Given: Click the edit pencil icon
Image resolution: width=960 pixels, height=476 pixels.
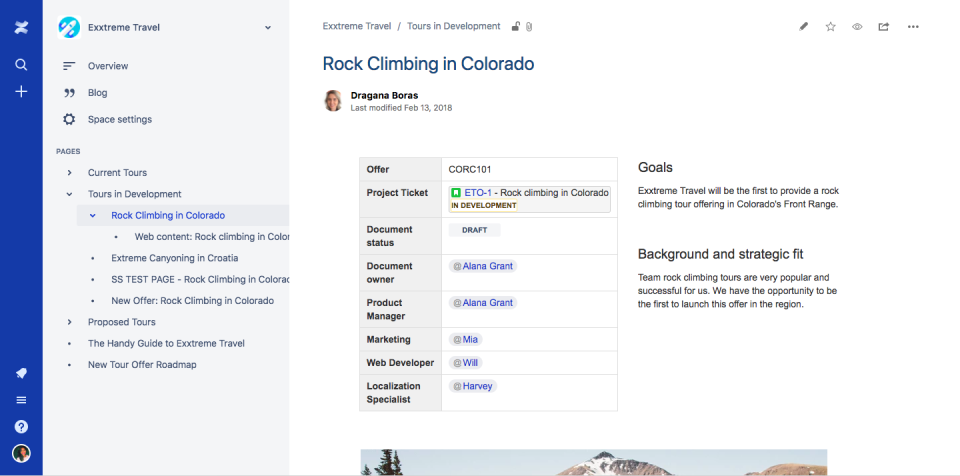Looking at the screenshot, I should [x=804, y=27].
